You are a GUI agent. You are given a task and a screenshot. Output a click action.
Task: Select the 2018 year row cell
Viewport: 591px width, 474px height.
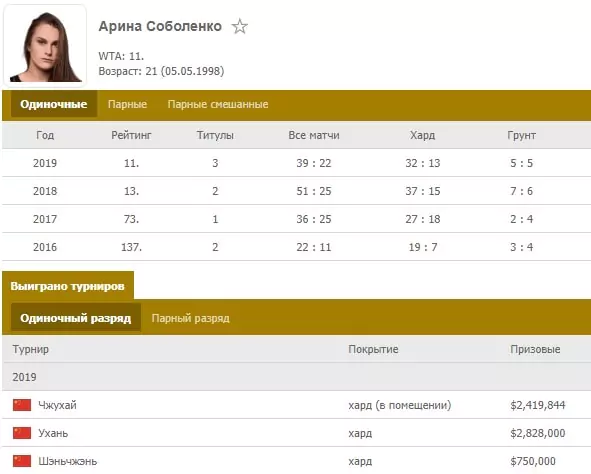(45, 191)
